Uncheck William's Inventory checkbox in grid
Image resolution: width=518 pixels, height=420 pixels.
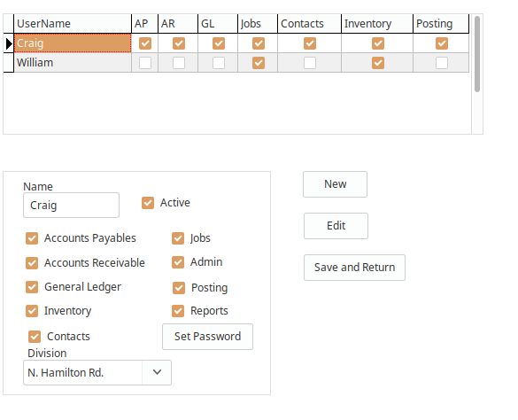[378, 63]
